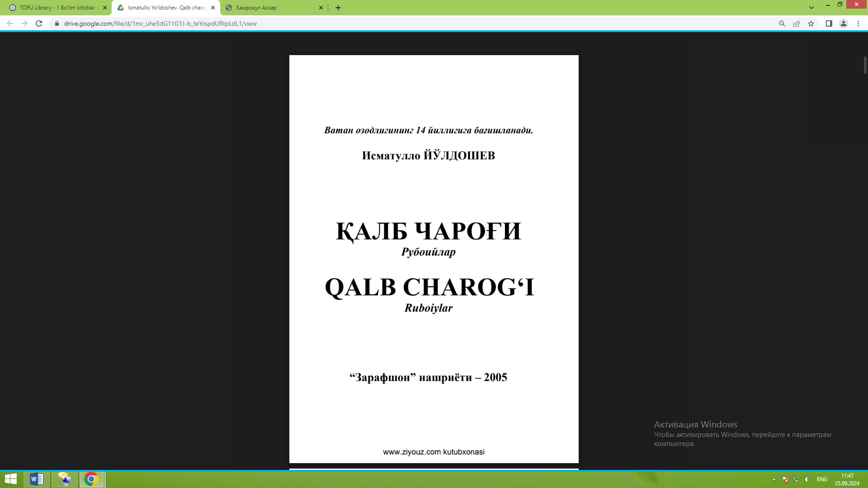Screen dimensions: 868x488
Task: Expand hidden icons in the system tray
Action: [x=774, y=479]
